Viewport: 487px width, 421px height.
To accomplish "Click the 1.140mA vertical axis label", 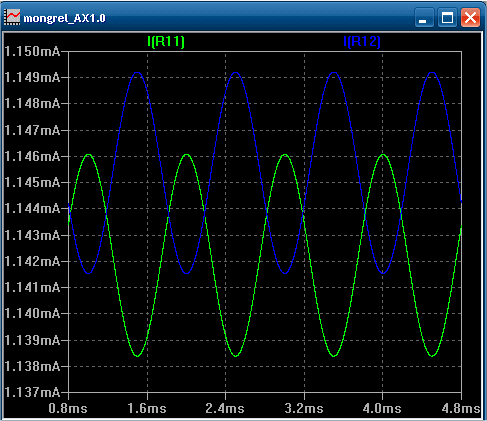I will pyautogui.click(x=32, y=313).
